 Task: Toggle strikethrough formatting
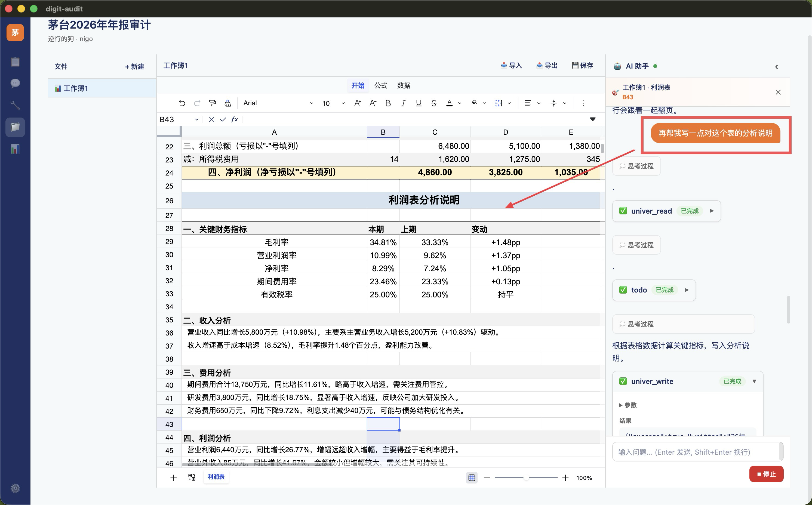(434, 103)
